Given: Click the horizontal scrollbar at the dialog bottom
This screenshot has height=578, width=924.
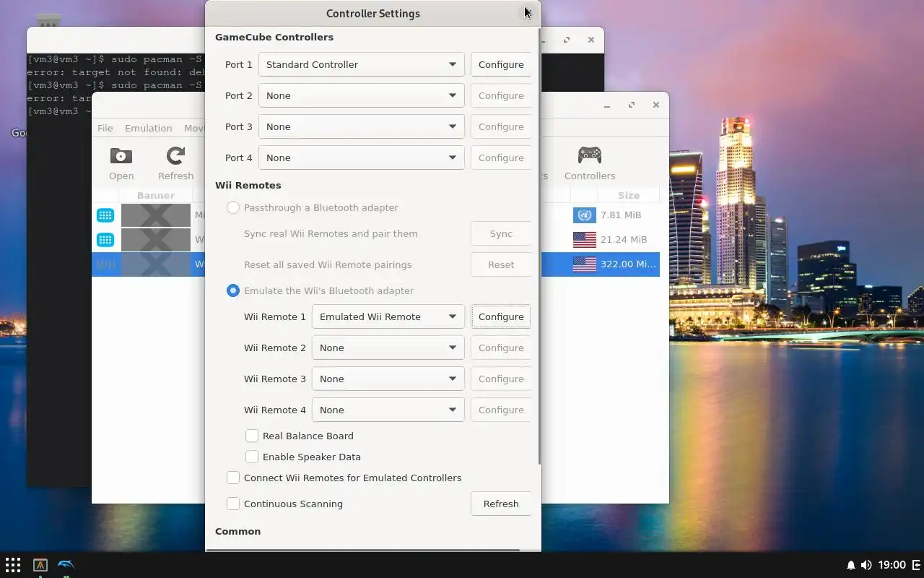Looking at the screenshot, I should (363, 550).
